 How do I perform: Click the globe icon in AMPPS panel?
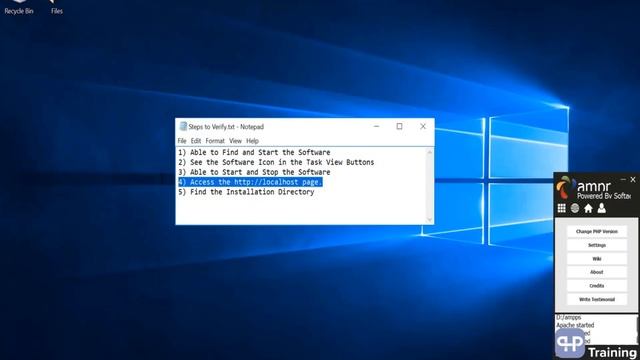(575, 209)
